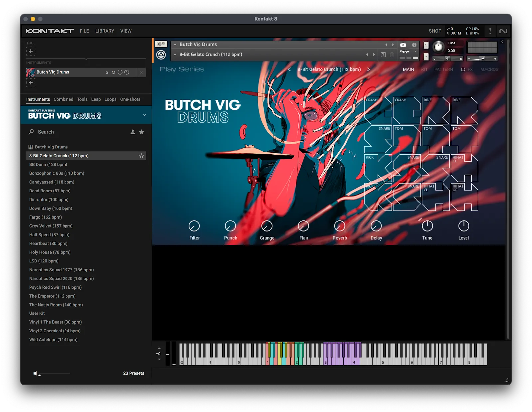Toggle the instrument header Mute button

(426, 57)
